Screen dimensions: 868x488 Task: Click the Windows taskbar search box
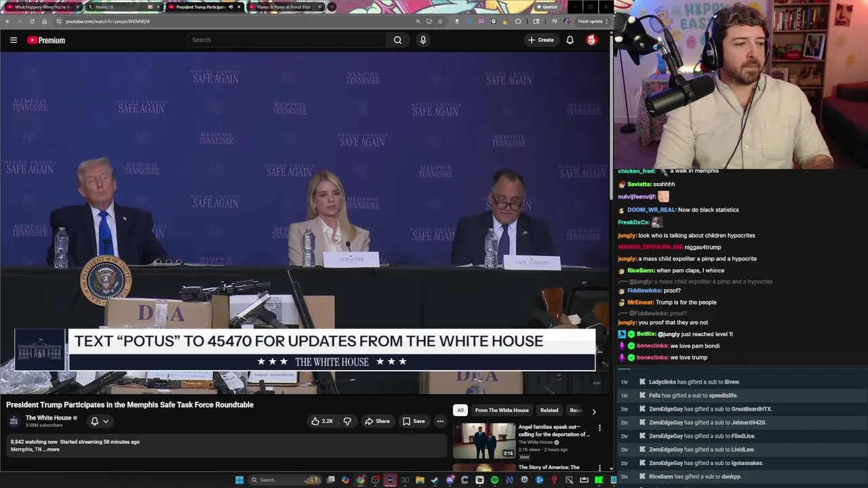pos(285,480)
